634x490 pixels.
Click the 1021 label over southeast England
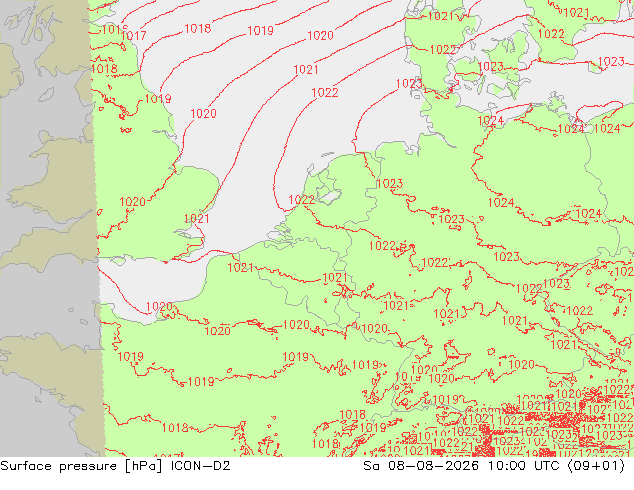click(197, 219)
